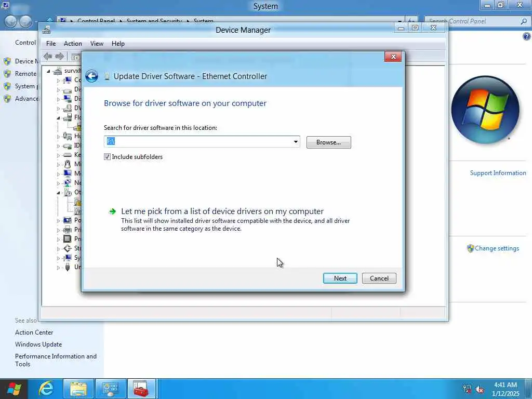Open Performance Information and Tools link
The image size is (532, 399).
tap(56, 360)
